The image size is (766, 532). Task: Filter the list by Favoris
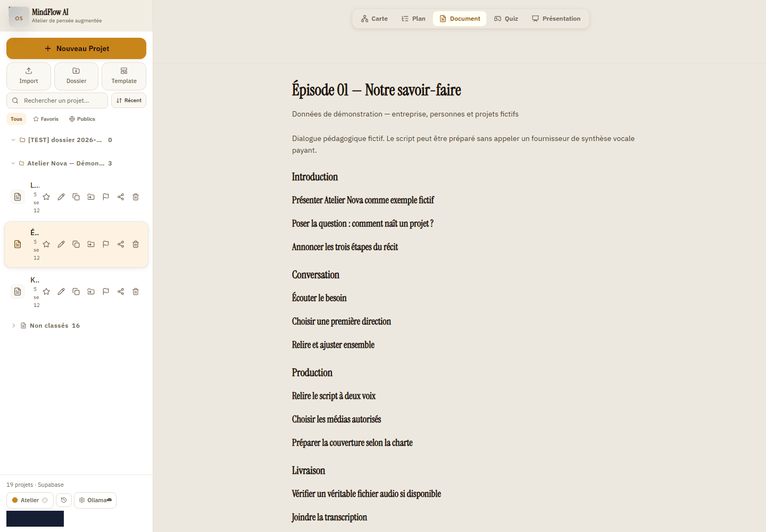tap(46, 119)
